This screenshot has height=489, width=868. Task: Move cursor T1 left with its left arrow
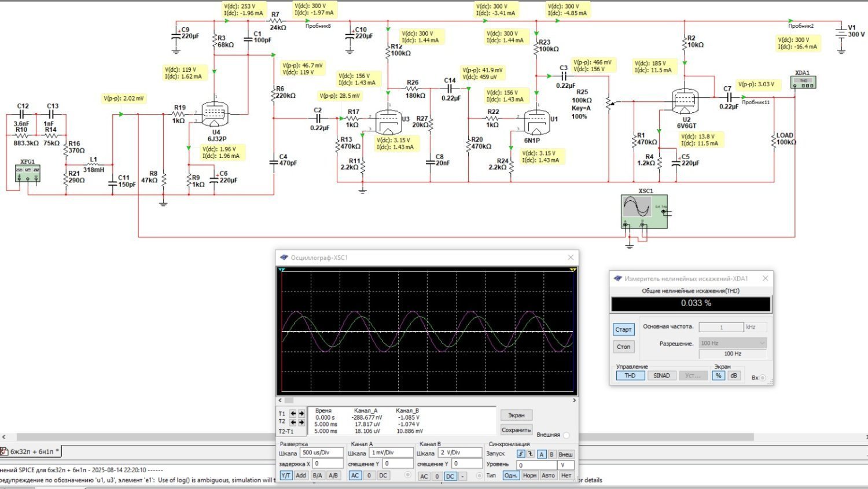pos(293,413)
